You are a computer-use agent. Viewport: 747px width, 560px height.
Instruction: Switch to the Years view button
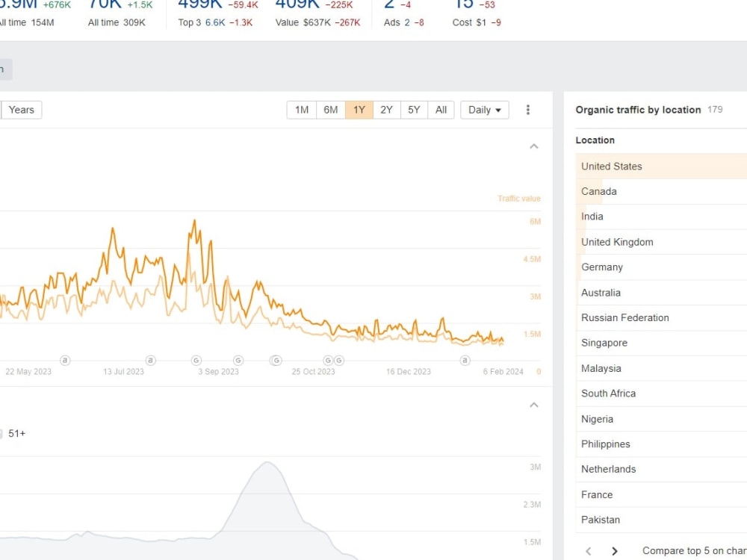coord(22,110)
